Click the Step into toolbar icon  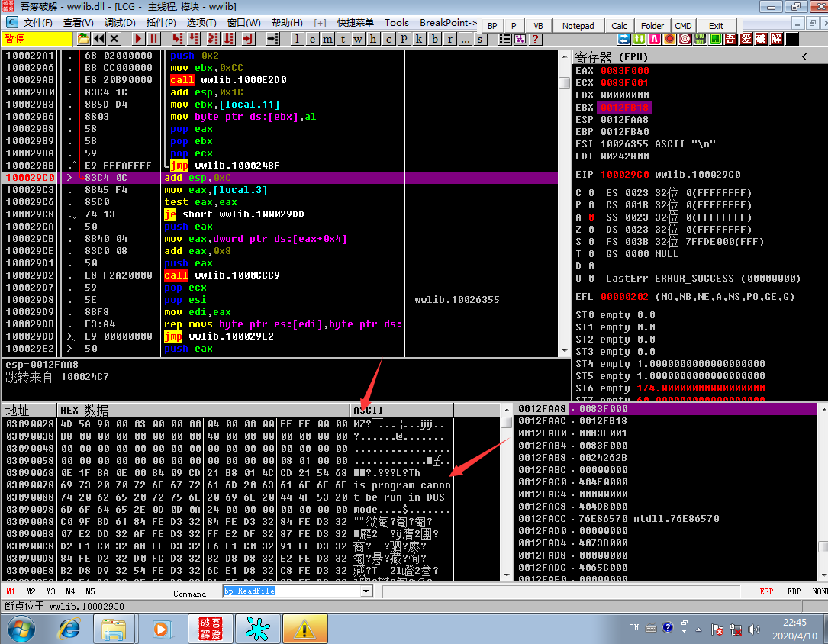click(178, 39)
